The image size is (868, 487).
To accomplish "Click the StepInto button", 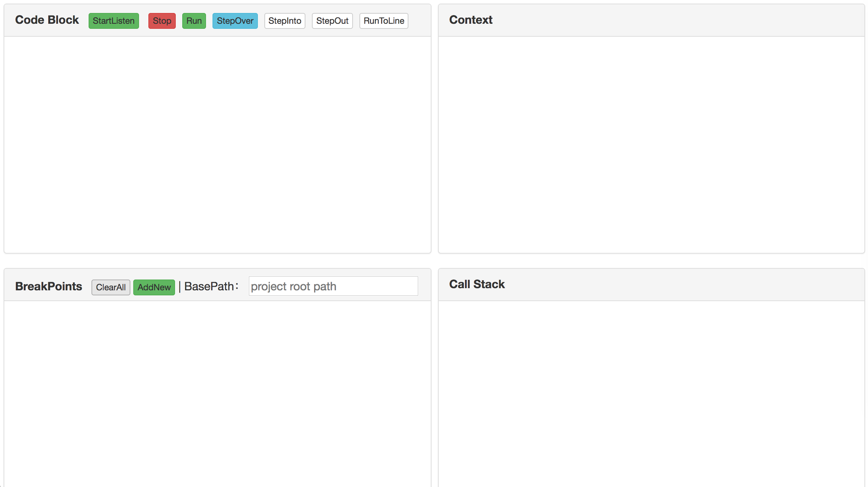I will (285, 21).
